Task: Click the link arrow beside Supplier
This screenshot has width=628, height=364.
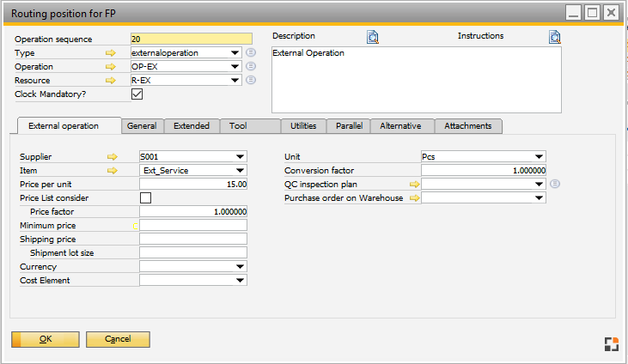Action: (111, 157)
